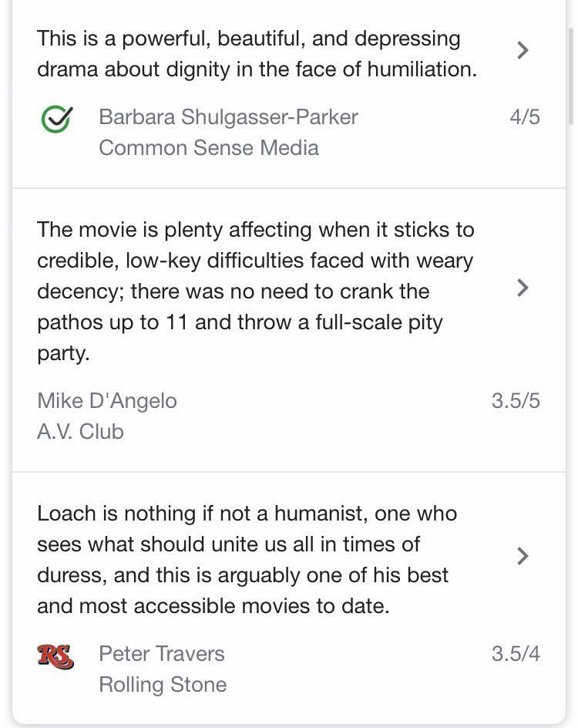Read the 'movie is plenty affecting' review snippet
Viewport: 578px width, 728px height.
[255, 230]
